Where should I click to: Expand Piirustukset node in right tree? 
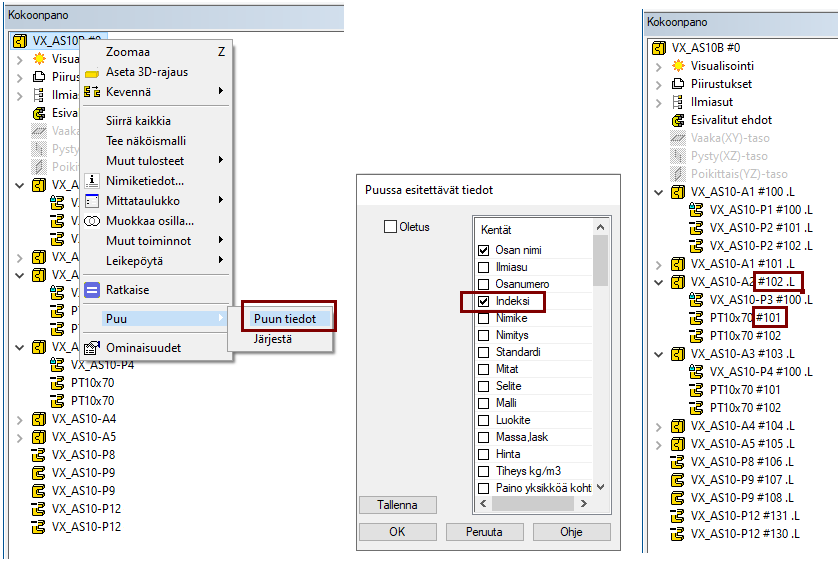tap(658, 85)
